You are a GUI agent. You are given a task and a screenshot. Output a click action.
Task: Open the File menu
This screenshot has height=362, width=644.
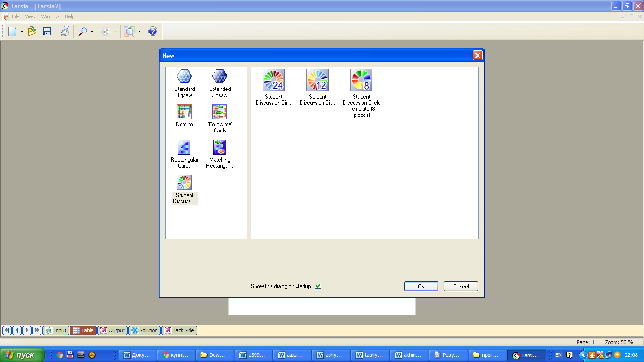pos(16,16)
